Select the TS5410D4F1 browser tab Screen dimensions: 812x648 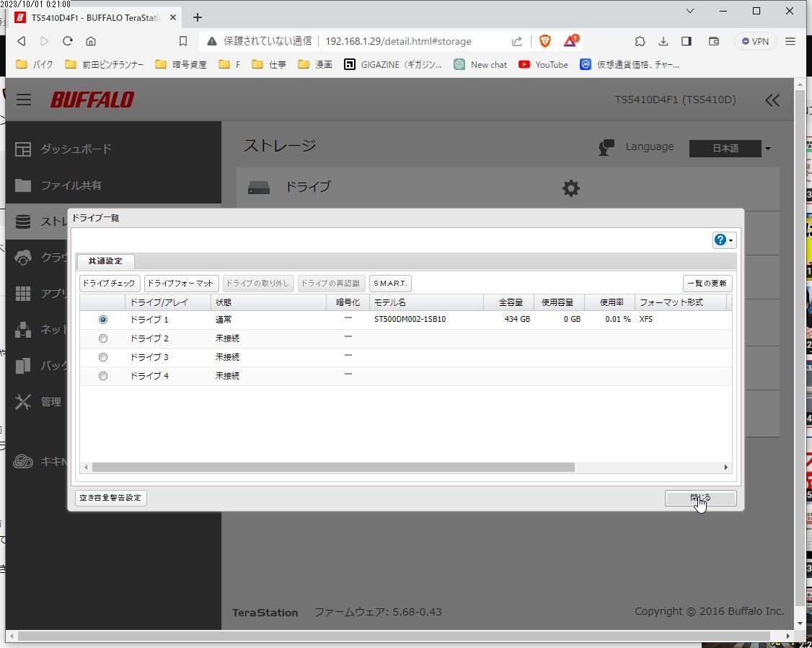coord(97,17)
